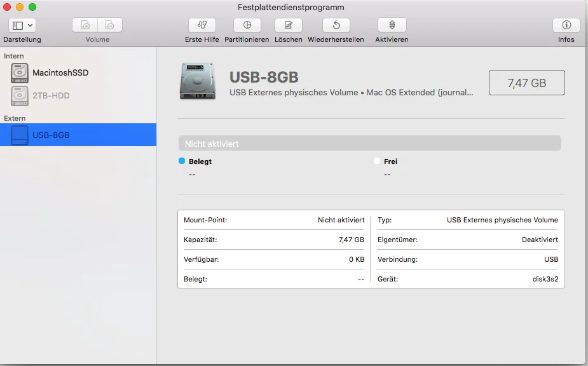Click the Typ value in info table
Screen dimensions: 588x366
pos(502,220)
